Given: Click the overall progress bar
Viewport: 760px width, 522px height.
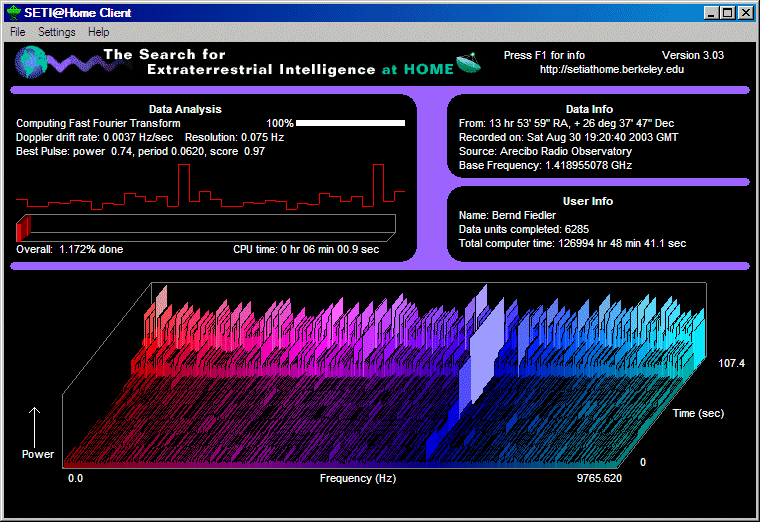Looking at the screenshot, I should 206,227.
